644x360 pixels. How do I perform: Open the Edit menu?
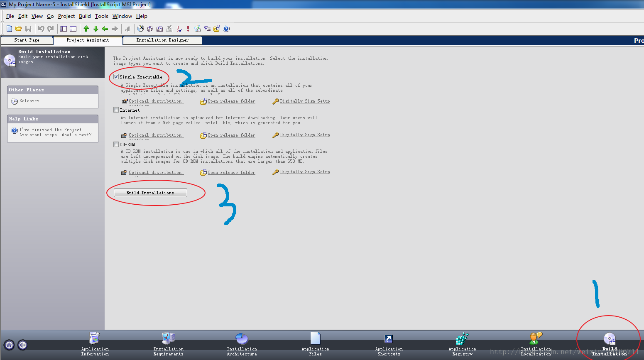tap(23, 16)
